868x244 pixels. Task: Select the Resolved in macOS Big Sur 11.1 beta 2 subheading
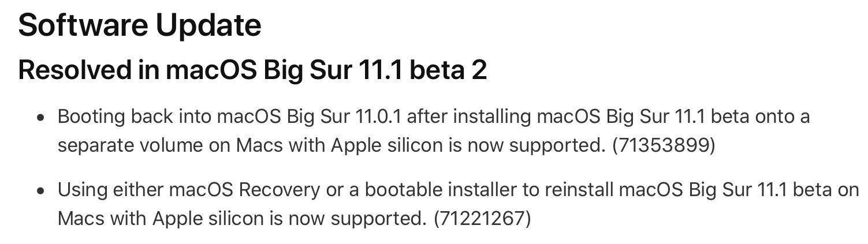pyautogui.click(x=252, y=70)
